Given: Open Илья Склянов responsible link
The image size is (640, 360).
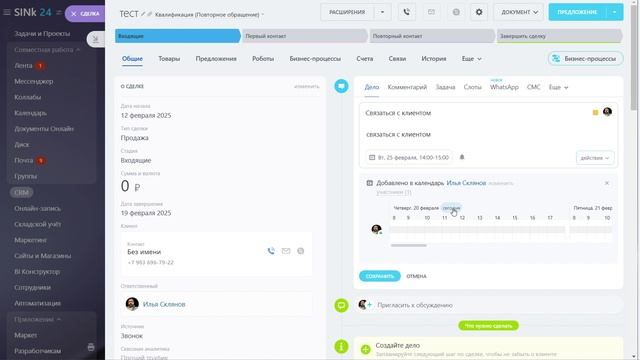Looking at the screenshot, I should [x=164, y=304].
